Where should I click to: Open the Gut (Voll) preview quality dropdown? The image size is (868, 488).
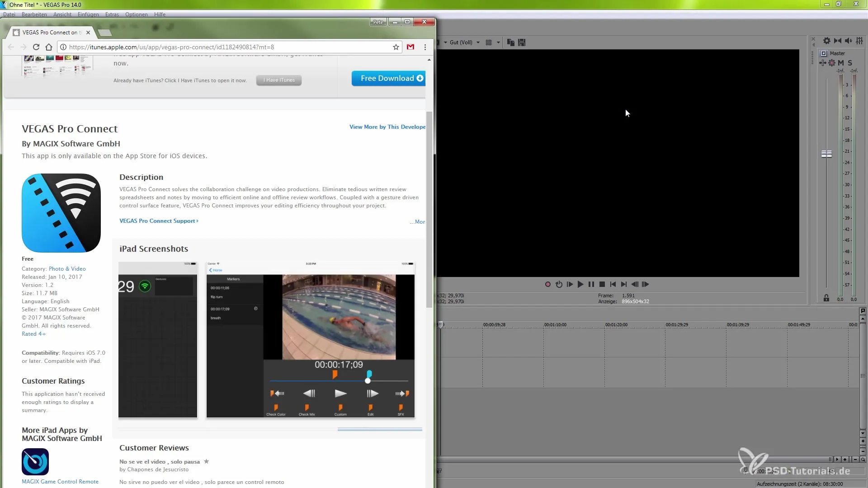[x=464, y=42]
